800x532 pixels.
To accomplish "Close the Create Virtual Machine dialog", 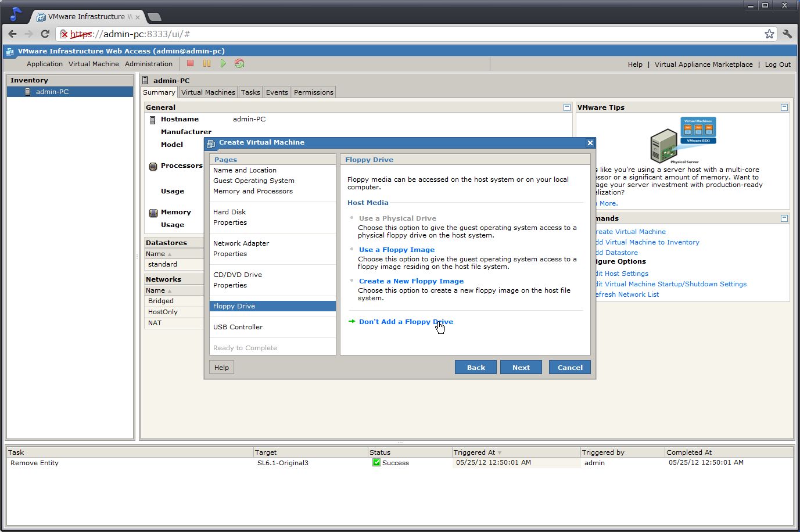I will pos(590,143).
